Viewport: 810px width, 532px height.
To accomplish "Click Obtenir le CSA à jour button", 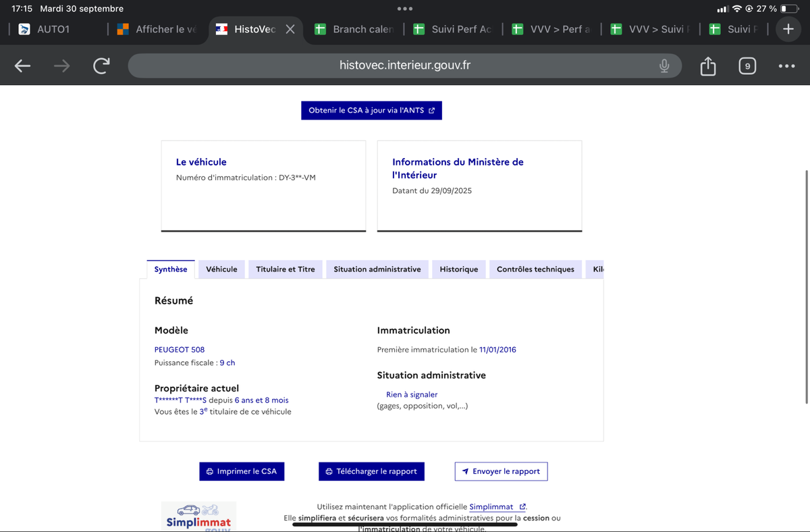I will point(371,110).
